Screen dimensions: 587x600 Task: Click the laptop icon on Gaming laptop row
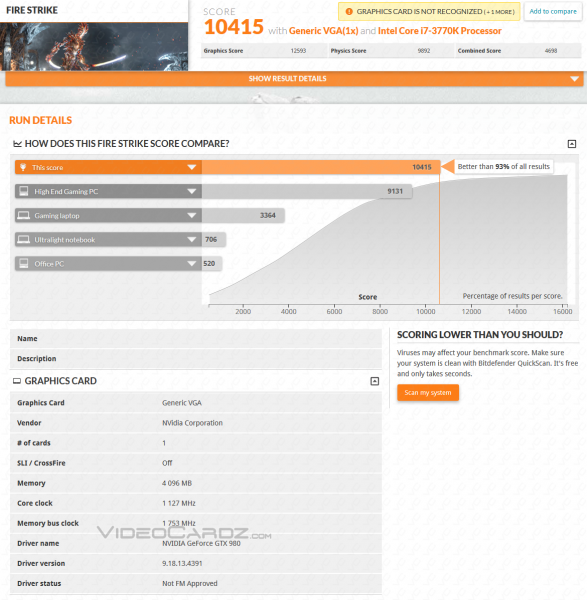[24, 215]
